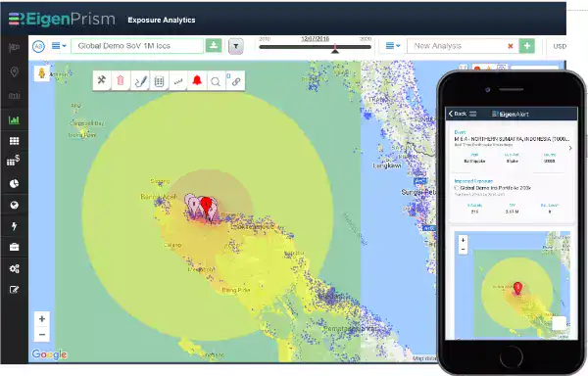Click the timeline date slider marker
The width and height of the screenshot is (588, 376).
pos(335,49)
